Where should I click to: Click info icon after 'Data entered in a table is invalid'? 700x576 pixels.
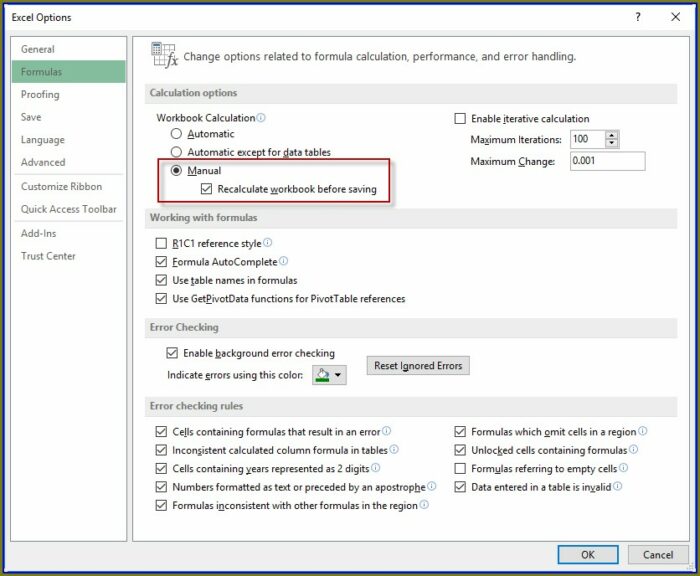(x=617, y=486)
